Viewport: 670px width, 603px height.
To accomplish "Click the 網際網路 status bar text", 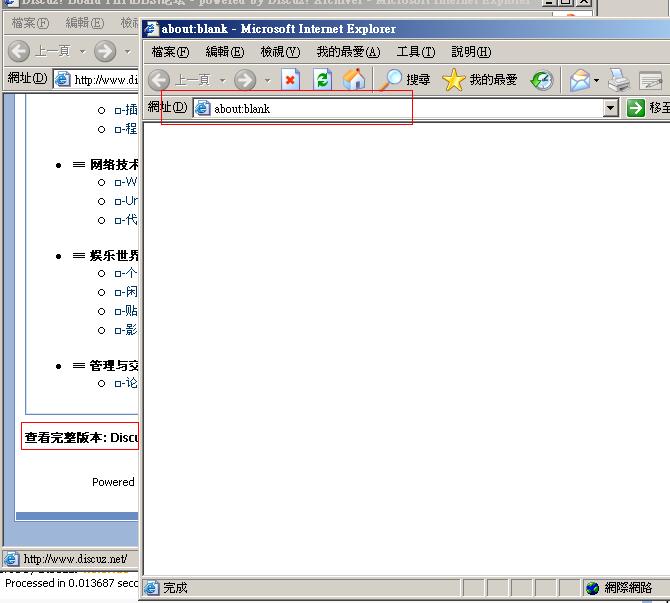I will click(628, 588).
